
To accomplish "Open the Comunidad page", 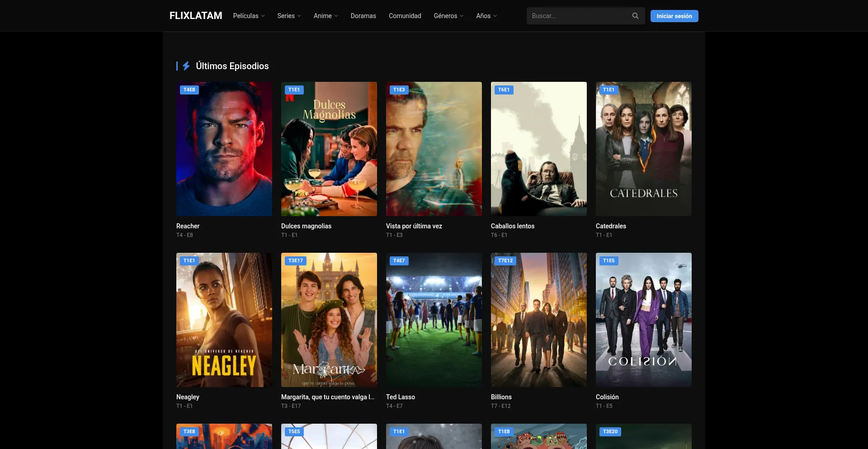I will click(405, 16).
